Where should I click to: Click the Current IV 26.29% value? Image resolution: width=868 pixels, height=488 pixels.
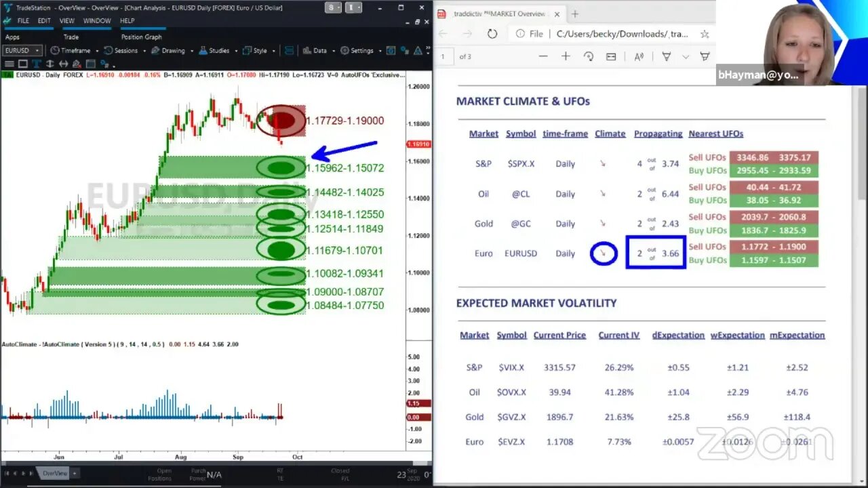[x=618, y=367]
